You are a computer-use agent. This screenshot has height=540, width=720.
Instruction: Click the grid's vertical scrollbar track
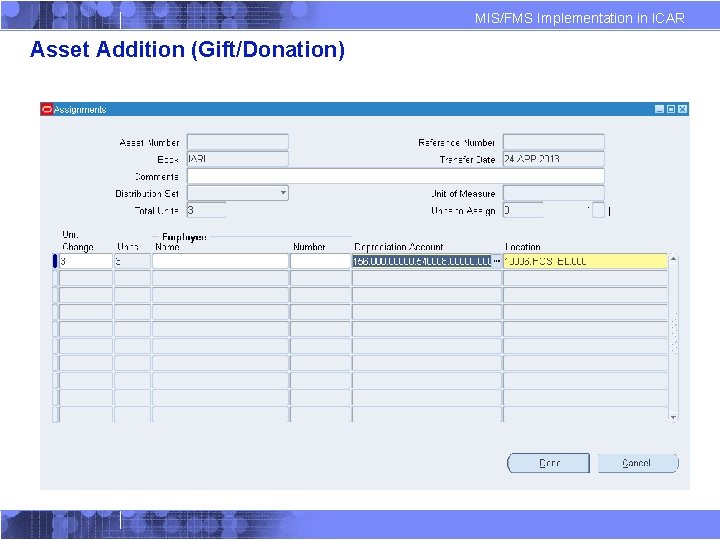click(673, 338)
